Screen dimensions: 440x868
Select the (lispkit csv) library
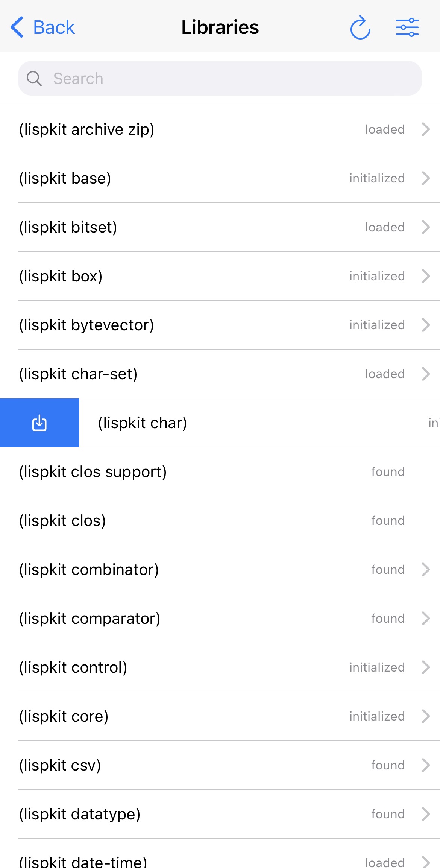click(x=220, y=765)
